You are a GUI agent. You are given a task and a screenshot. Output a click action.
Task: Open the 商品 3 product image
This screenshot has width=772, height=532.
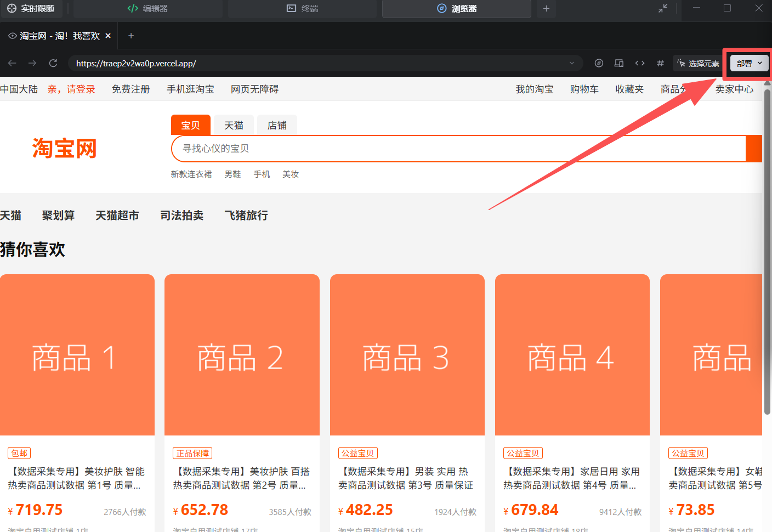tap(407, 355)
